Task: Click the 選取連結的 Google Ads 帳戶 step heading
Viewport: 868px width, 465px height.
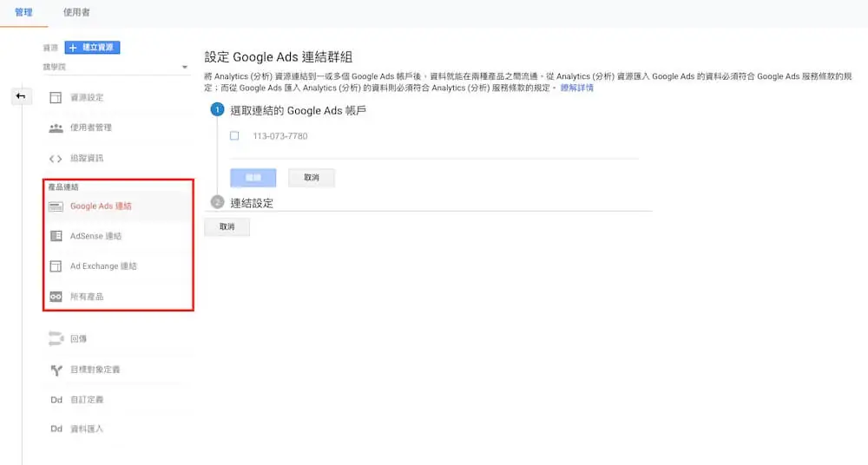Action: tap(299, 111)
